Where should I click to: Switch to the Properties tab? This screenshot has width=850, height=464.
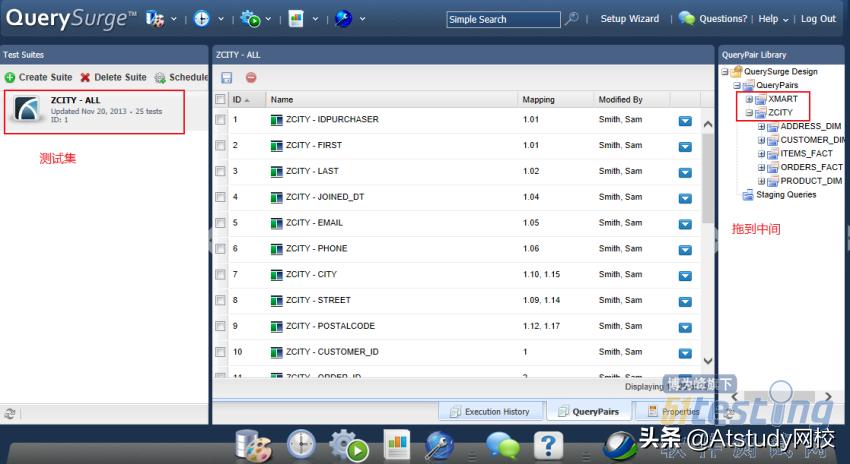673,411
